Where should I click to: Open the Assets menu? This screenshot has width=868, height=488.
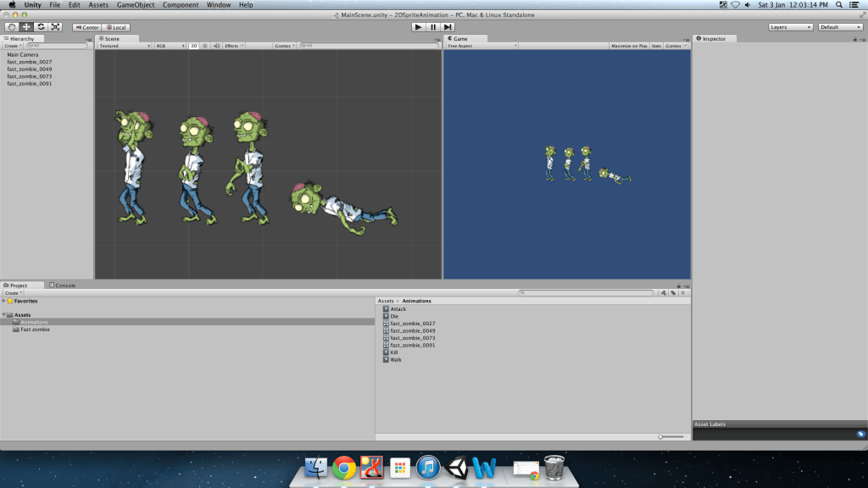pyautogui.click(x=98, y=5)
